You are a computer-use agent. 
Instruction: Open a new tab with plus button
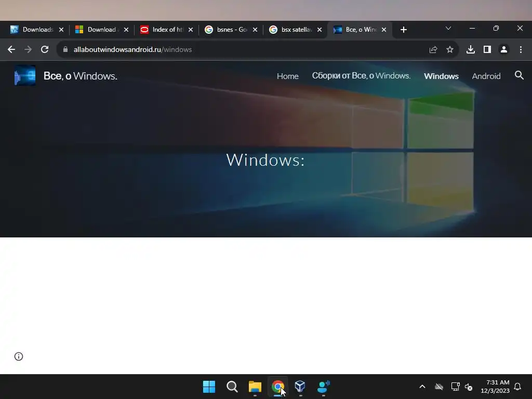(x=403, y=30)
